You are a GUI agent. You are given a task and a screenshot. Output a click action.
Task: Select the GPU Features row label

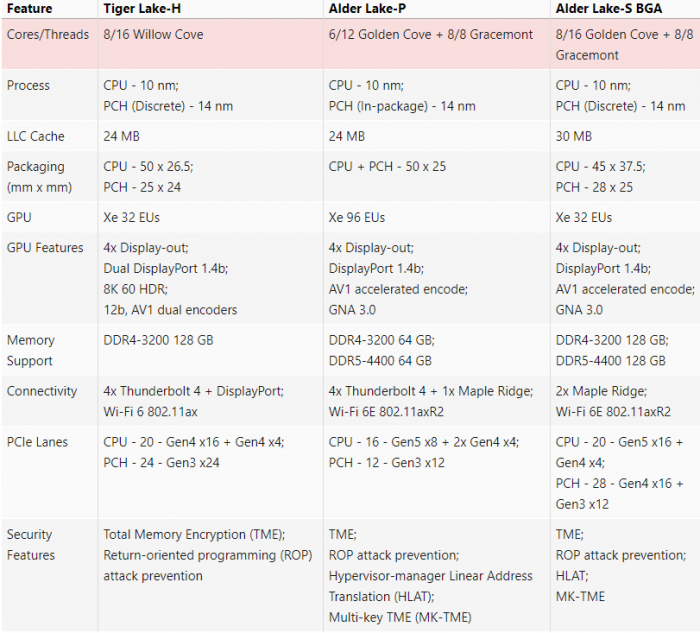tap(45, 248)
